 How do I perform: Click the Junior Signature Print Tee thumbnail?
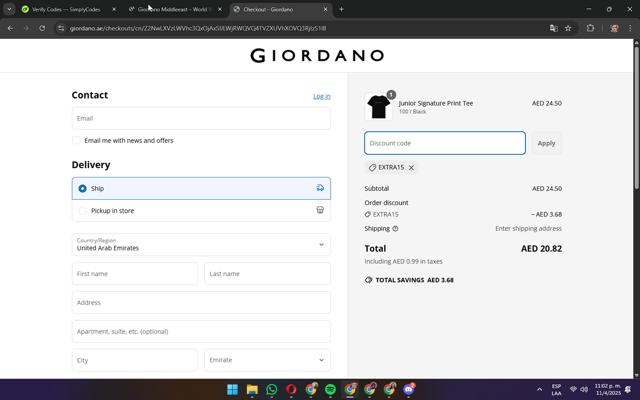point(378,107)
